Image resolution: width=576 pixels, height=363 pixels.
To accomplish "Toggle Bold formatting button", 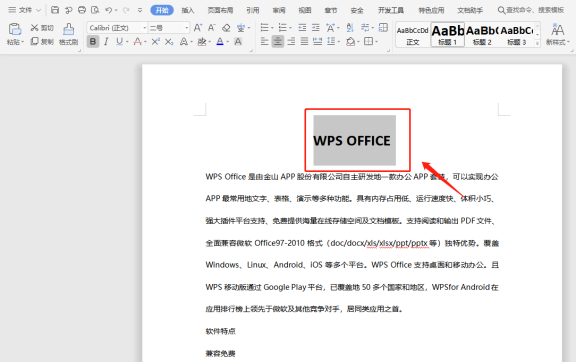I will 93,42.
